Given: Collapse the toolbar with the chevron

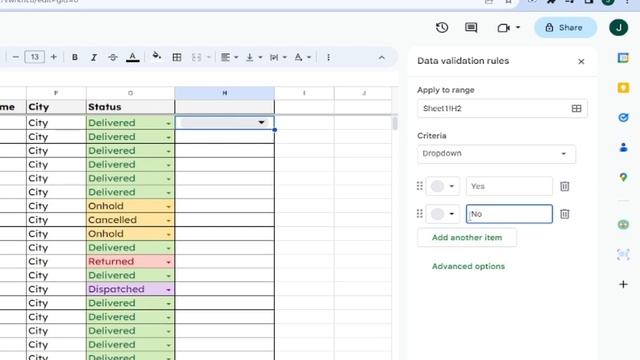Looking at the screenshot, I should [x=382, y=58].
